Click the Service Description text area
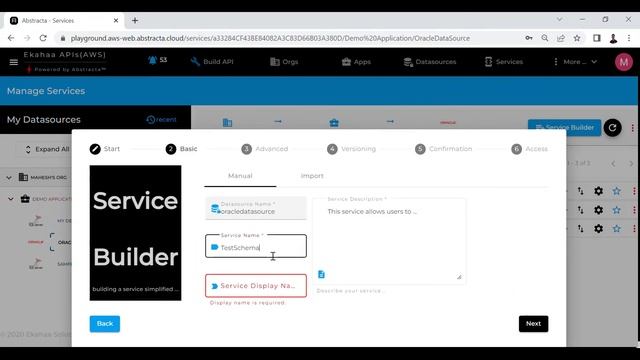Screen dimensions: 640x360 [389, 241]
